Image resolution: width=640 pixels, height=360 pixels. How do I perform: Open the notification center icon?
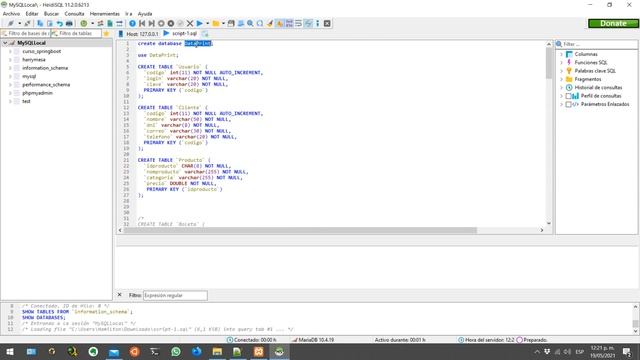point(627,351)
